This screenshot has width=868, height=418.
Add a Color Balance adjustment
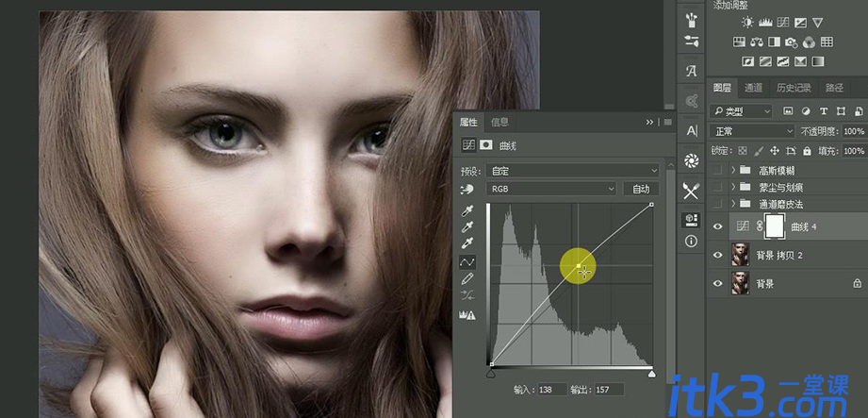pyautogui.click(x=757, y=42)
